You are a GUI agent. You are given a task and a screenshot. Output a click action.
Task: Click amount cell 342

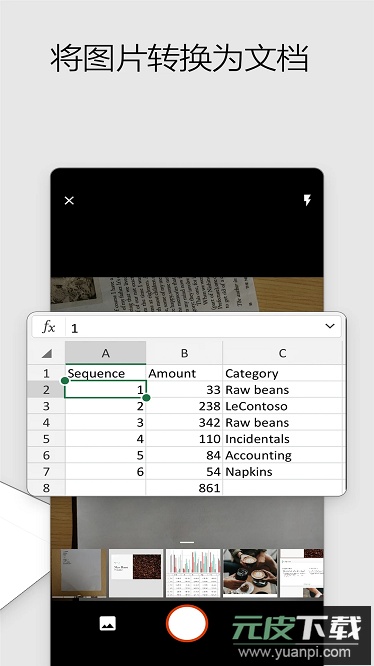pos(184,423)
